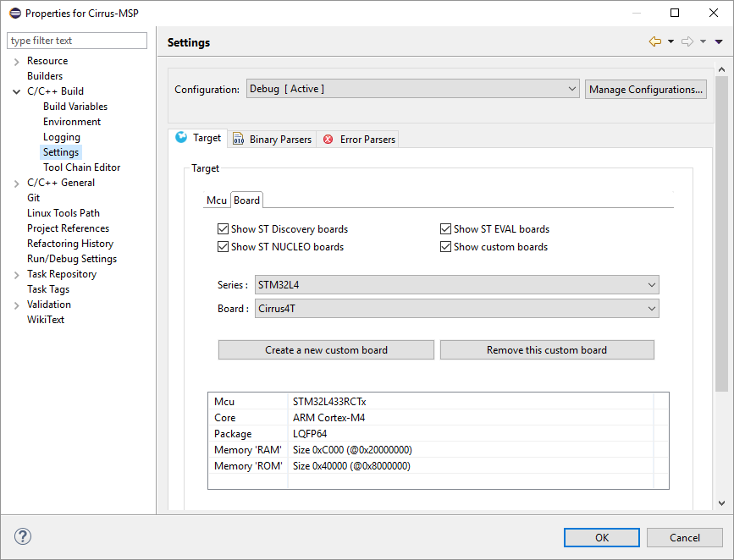Select WikiText tree item
The width and height of the screenshot is (734, 560).
click(46, 320)
